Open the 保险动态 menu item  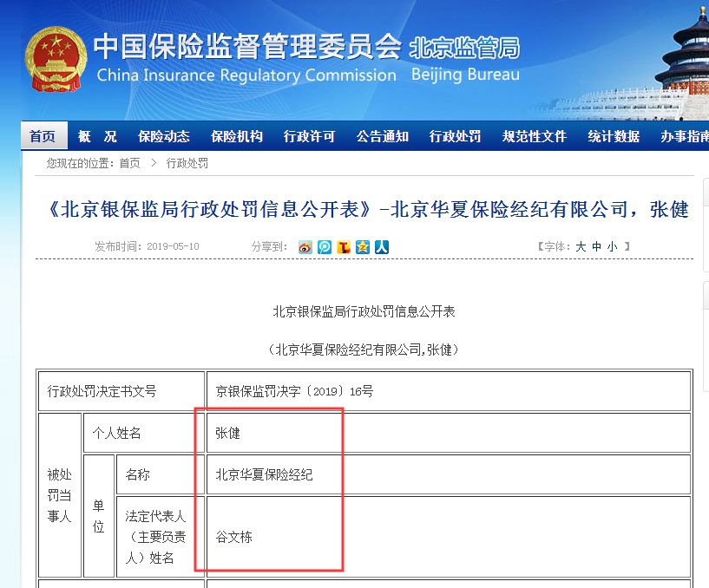point(164,136)
